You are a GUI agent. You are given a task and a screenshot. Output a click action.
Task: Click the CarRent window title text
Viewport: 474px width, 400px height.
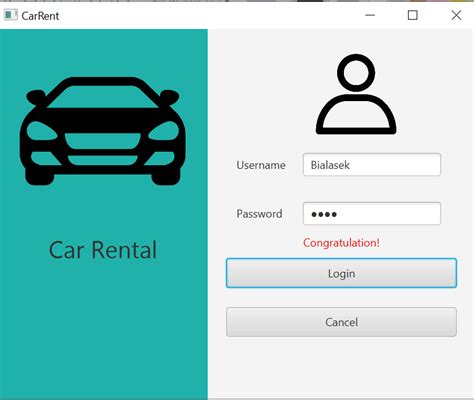40,16
